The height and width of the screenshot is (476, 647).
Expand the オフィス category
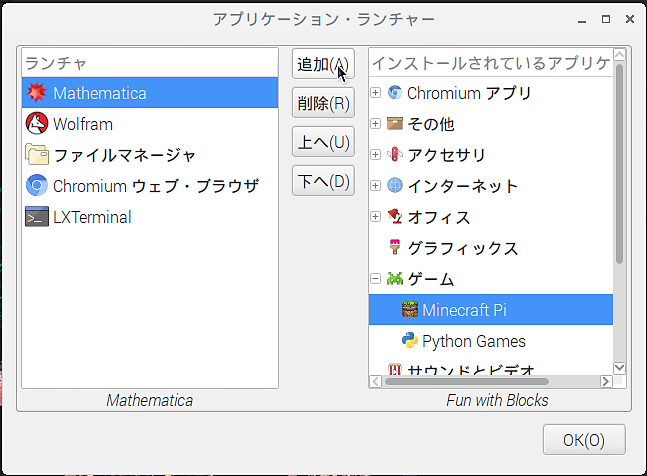point(375,216)
